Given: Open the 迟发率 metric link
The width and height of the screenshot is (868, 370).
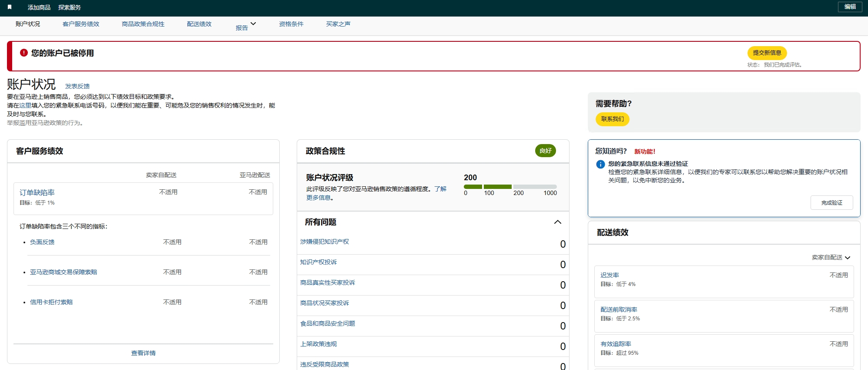Looking at the screenshot, I should tap(610, 275).
